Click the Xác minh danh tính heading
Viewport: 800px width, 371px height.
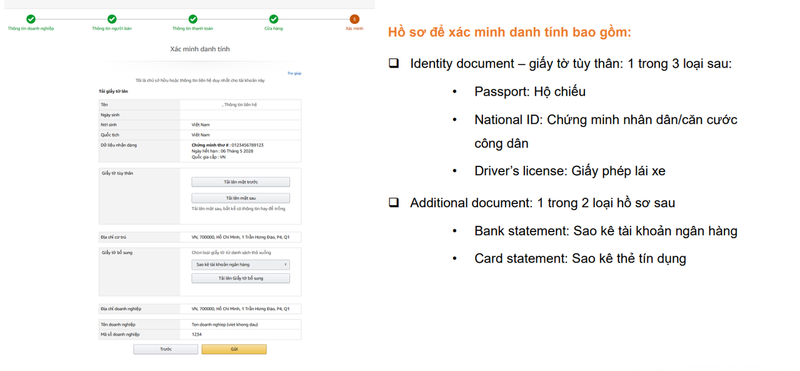[x=200, y=49]
